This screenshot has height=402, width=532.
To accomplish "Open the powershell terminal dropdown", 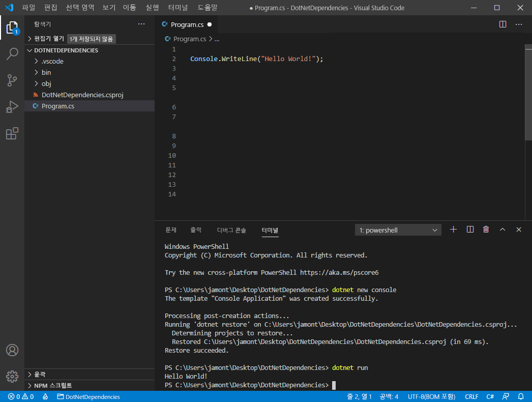I will [x=398, y=229].
